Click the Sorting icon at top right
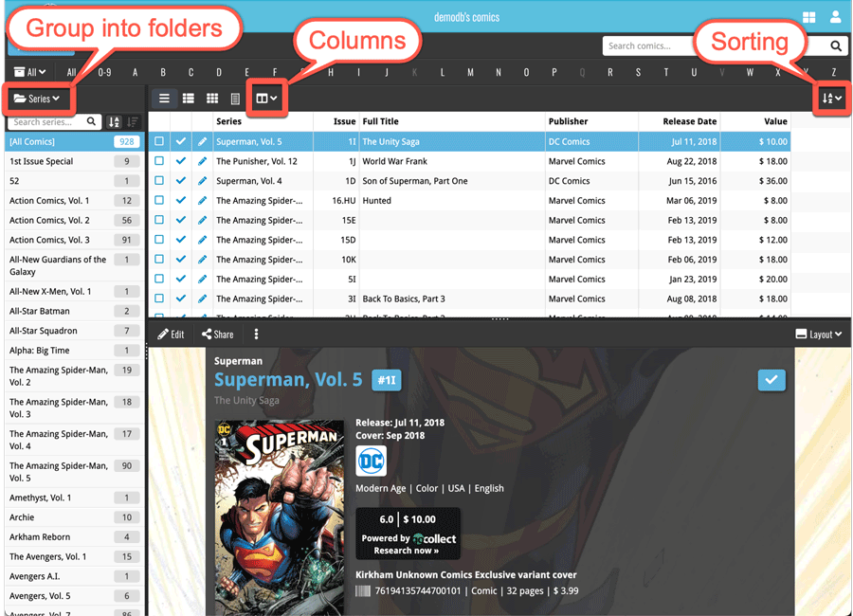The height and width of the screenshot is (616, 853). (x=830, y=98)
